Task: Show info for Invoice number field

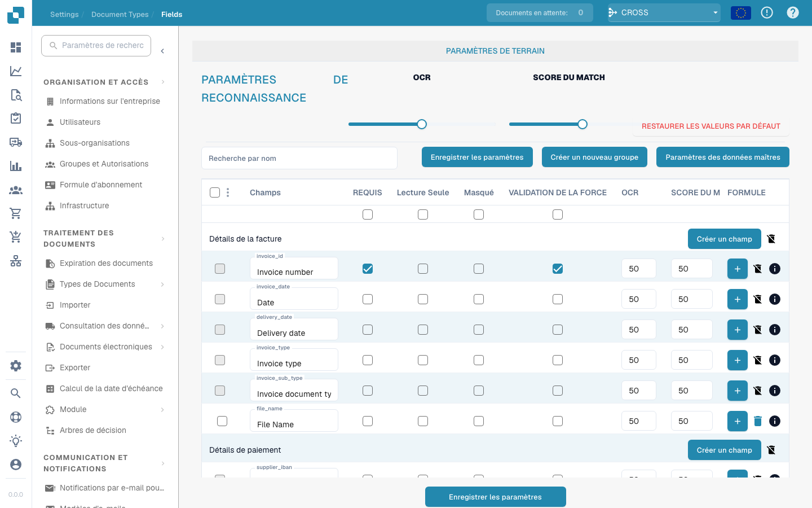Action: [x=775, y=269]
